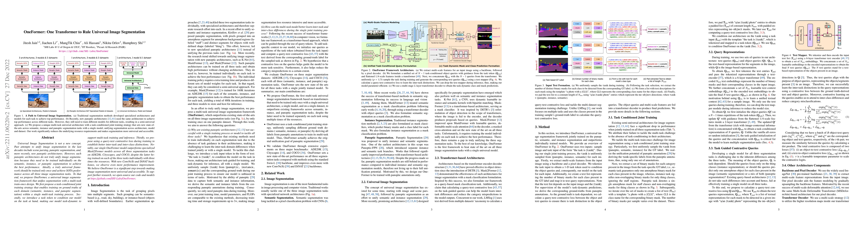868x225 pixels.
Task: Click the '3. Method' heading
Action: tap(542, 127)
